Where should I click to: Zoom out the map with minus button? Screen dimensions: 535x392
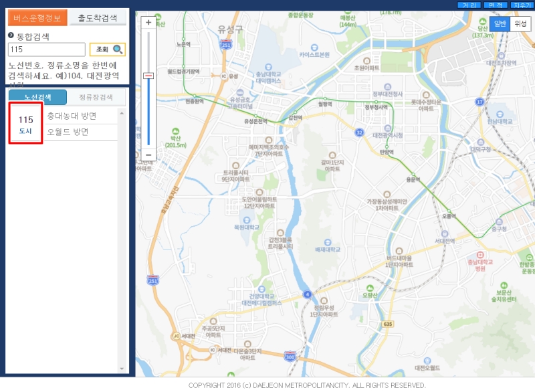click(148, 155)
